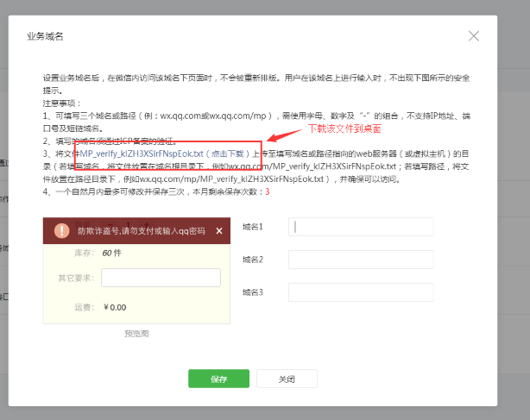Viewport: 530px width, 420px height.
Task: Click the orange exclamation warning icon
Action: tap(61, 231)
